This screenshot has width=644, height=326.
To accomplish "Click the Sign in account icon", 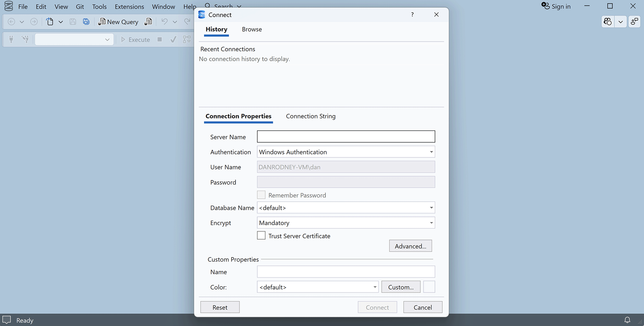I will click(546, 6).
